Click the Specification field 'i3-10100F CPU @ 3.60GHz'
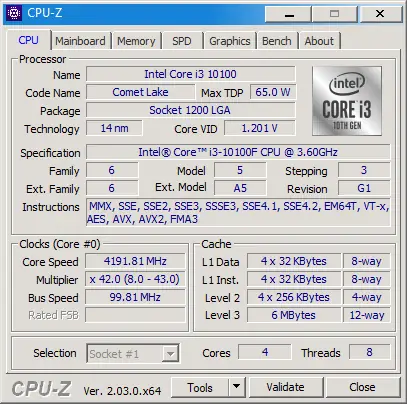Viewport: 407px width, 404px height. 238,152
